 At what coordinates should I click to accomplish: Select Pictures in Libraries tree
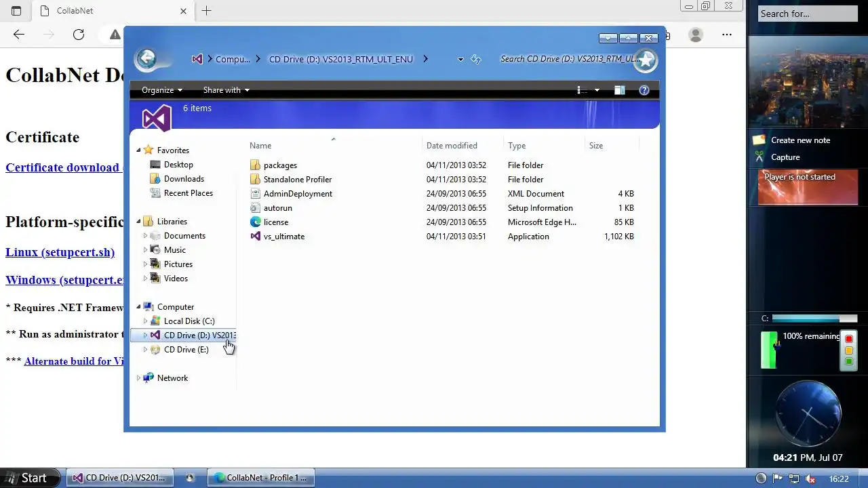pyautogui.click(x=178, y=264)
